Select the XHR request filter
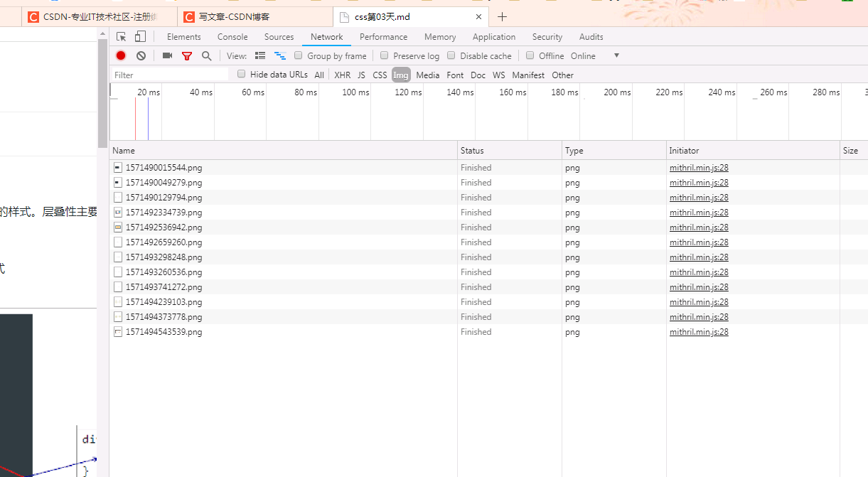 coord(342,75)
